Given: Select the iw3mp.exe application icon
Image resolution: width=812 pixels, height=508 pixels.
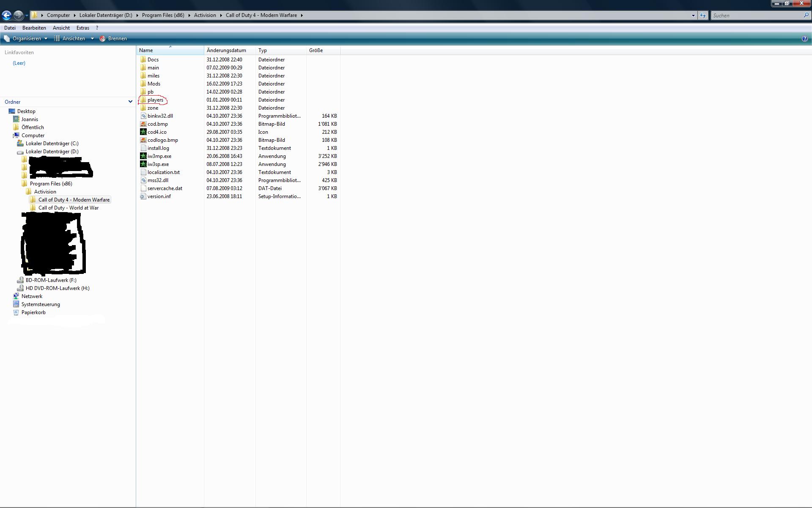Looking at the screenshot, I should 143,156.
